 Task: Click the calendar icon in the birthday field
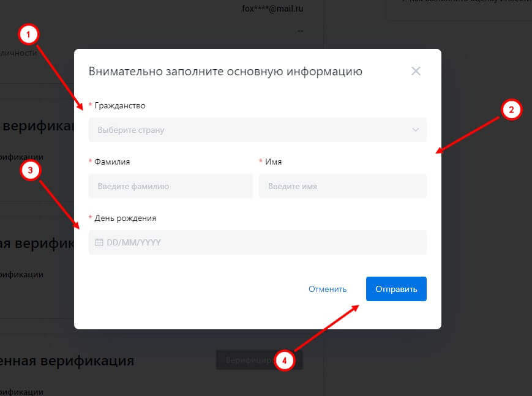(x=99, y=242)
